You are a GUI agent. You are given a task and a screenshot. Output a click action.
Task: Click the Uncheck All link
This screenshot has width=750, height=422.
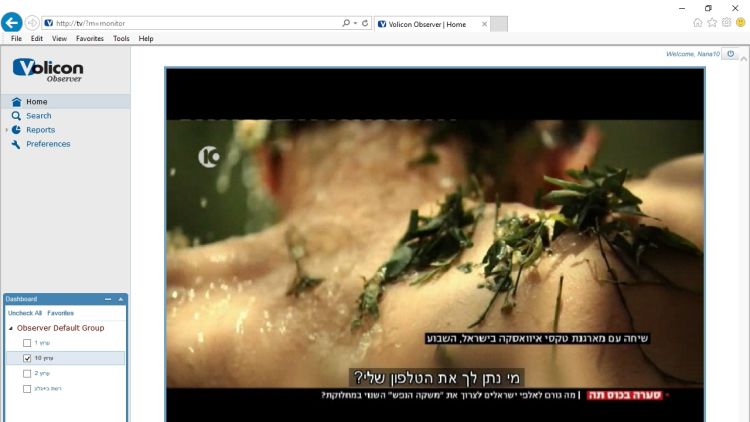click(25, 313)
